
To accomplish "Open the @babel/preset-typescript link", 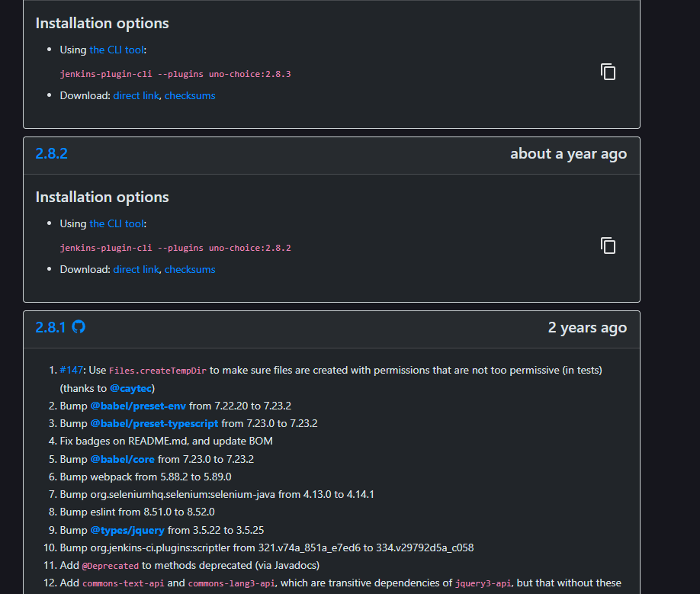I will pos(154,423).
